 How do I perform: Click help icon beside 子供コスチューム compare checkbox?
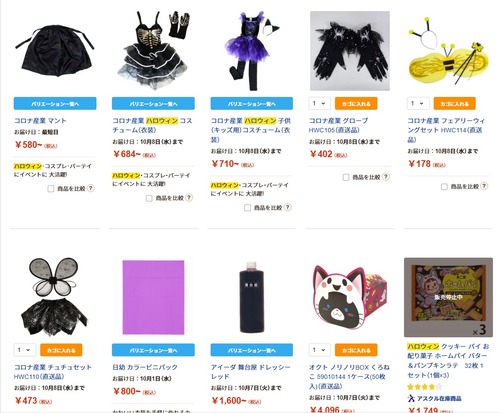[287, 207]
